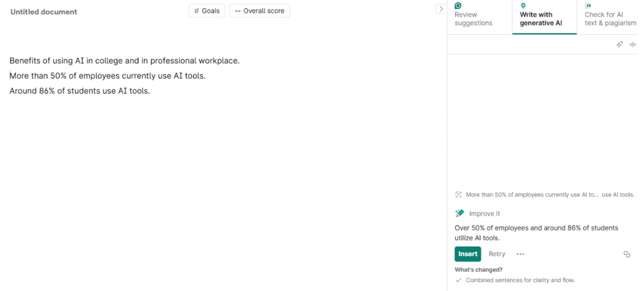Click the sparkle prompts icon

click(x=620, y=45)
